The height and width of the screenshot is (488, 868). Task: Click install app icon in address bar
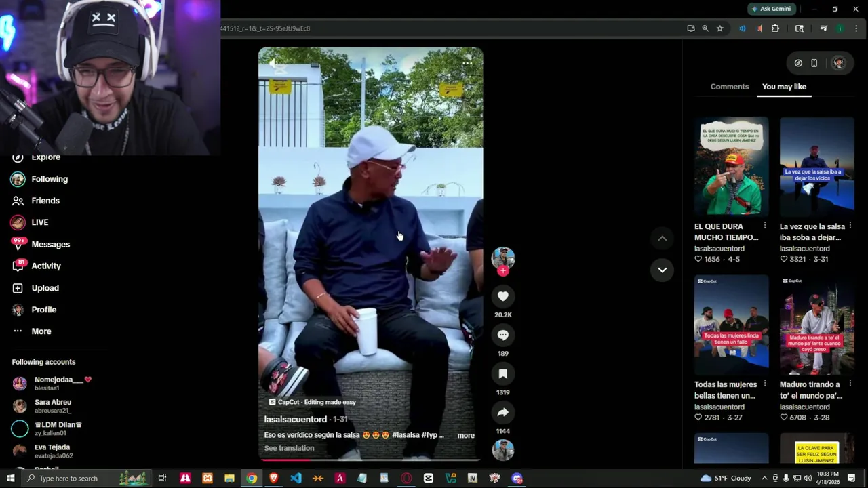coord(690,28)
